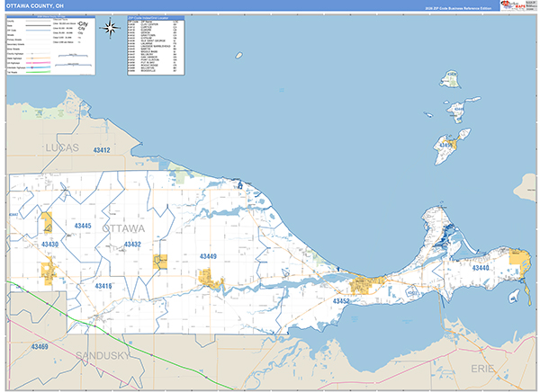Click the compass rose icon
The width and height of the screenshot is (540, 392).
click(x=111, y=27)
